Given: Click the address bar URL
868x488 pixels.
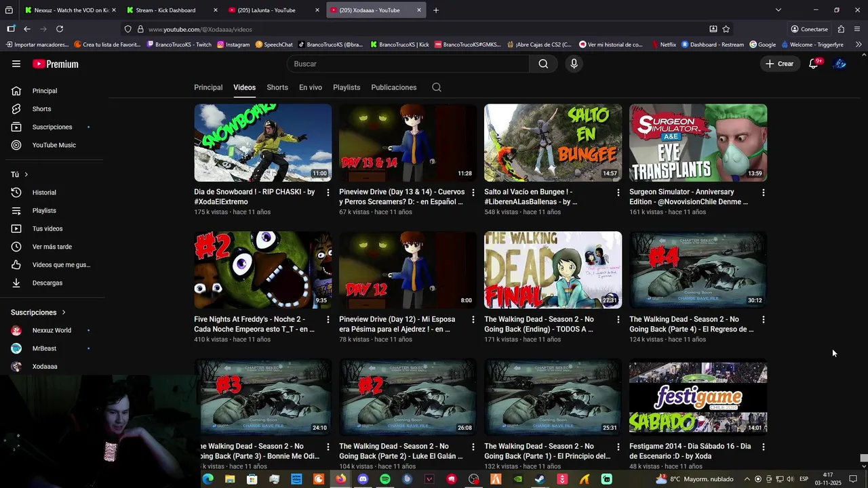Looking at the screenshot, I should click(200, 30).
